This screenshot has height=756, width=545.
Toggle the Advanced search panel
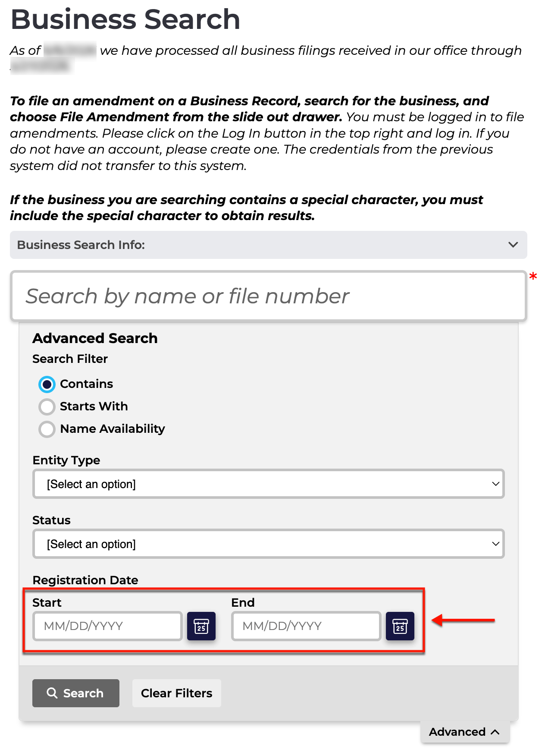pos(465,732)
